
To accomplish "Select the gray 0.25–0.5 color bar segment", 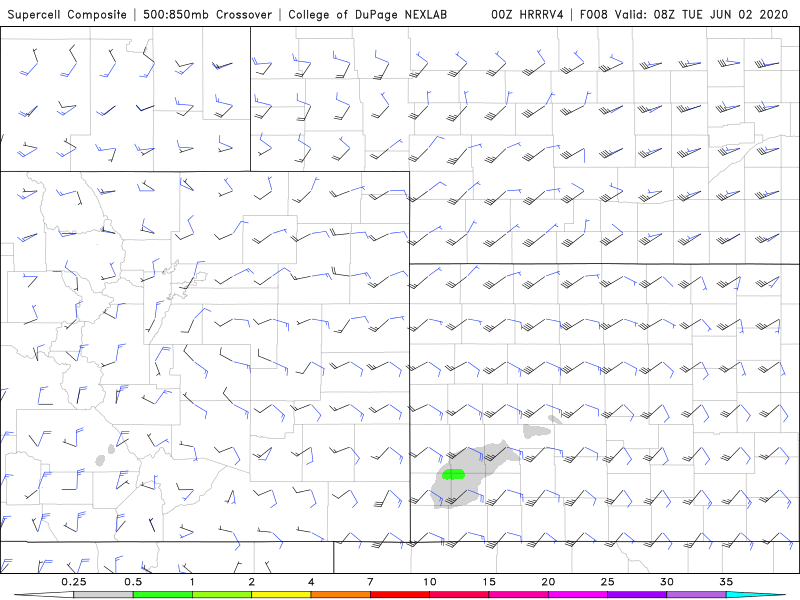I will point(103,595).
